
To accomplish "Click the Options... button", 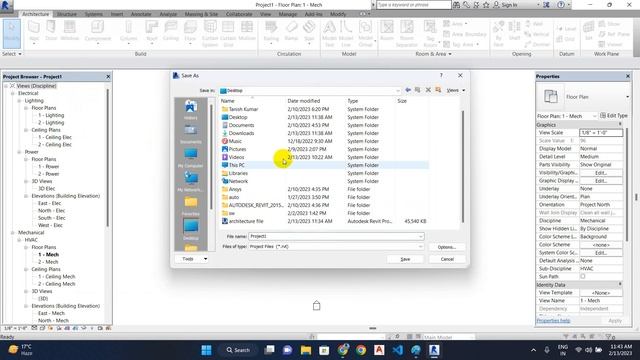I will 447,247.
